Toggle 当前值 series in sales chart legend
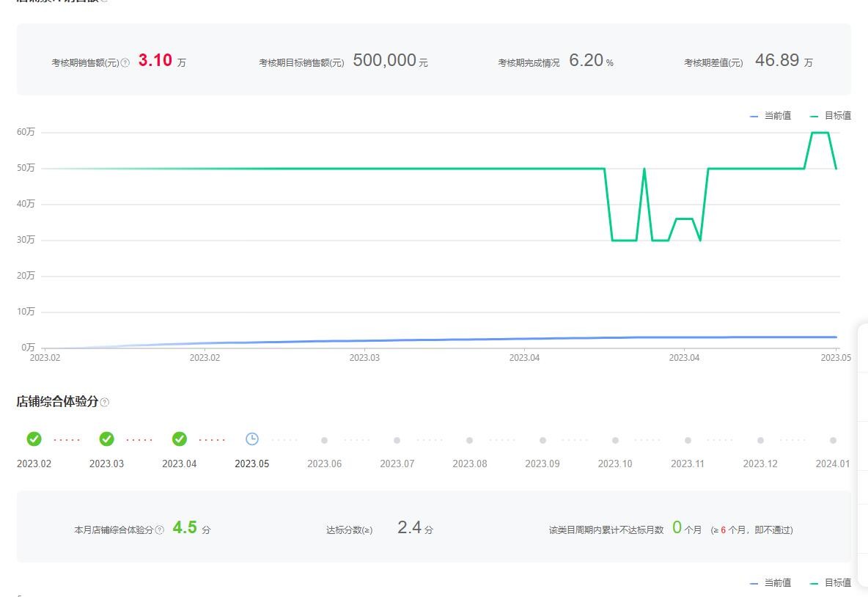868x597 pixels. pos(770,116)
